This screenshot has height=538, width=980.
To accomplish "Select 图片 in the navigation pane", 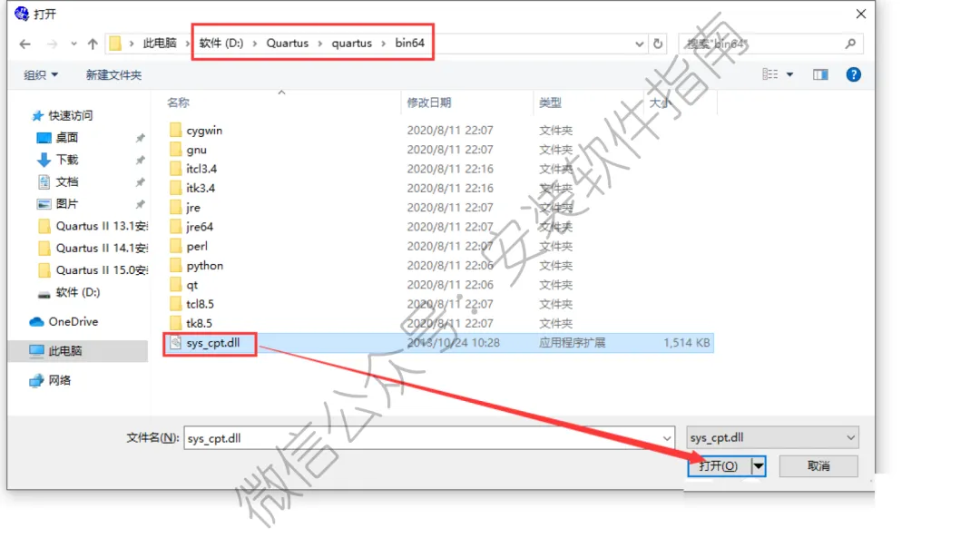I will pos(67,204).
